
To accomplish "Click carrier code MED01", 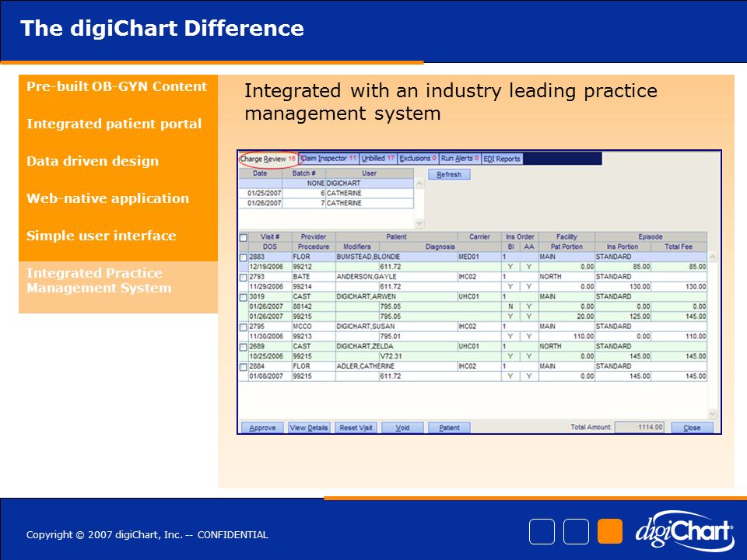I will click(468, 257).
